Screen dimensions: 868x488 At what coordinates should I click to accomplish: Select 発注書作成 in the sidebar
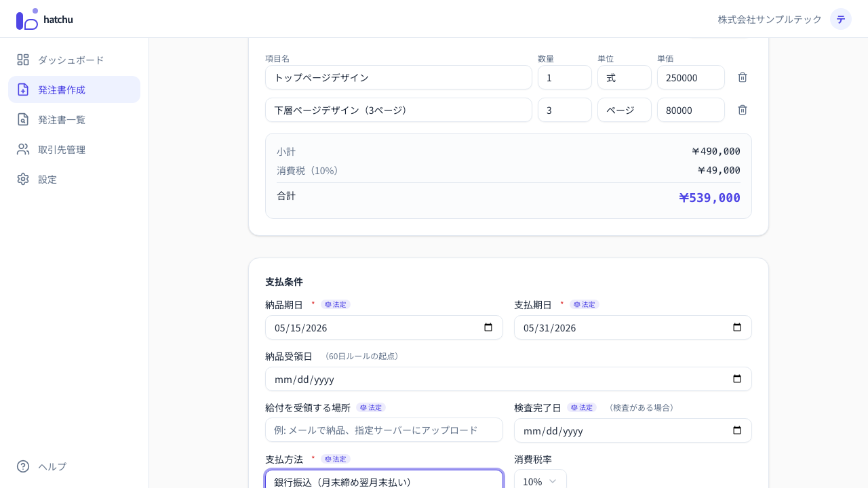pos(74,89)
